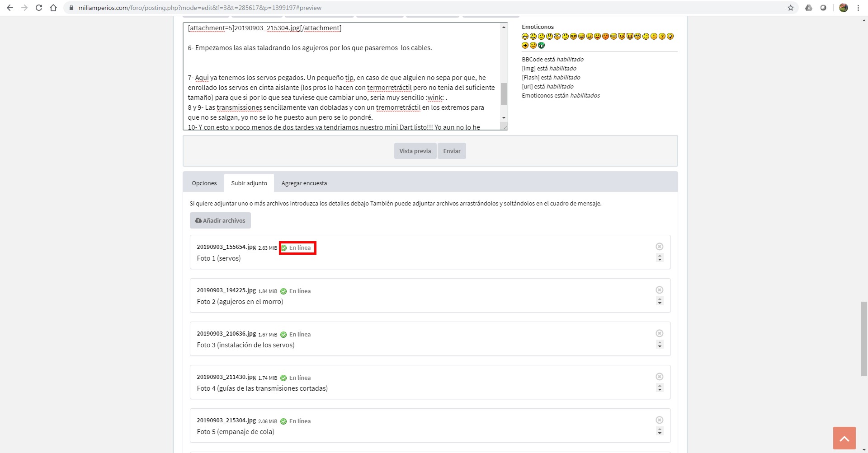The height and width of the screenshot is (453, 868).
Task: Insert the question mark emoticon
Action: click(x=662, y=37)
